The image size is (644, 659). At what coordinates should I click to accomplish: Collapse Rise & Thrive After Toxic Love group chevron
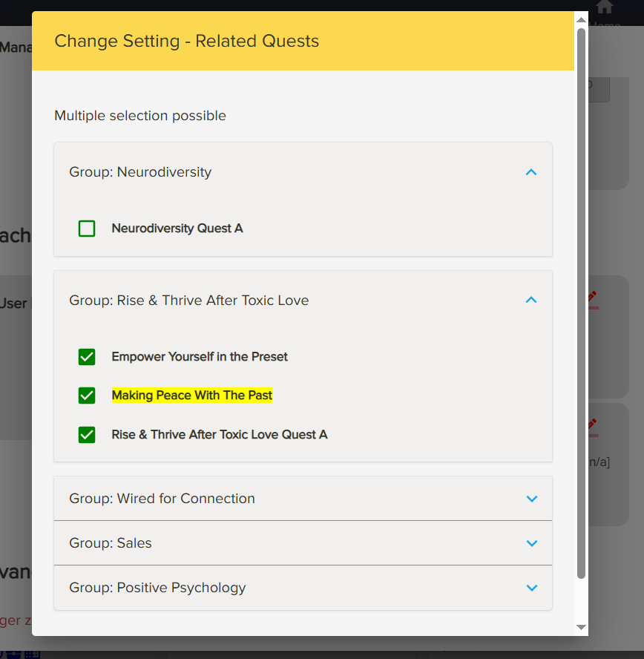(530, 301)
